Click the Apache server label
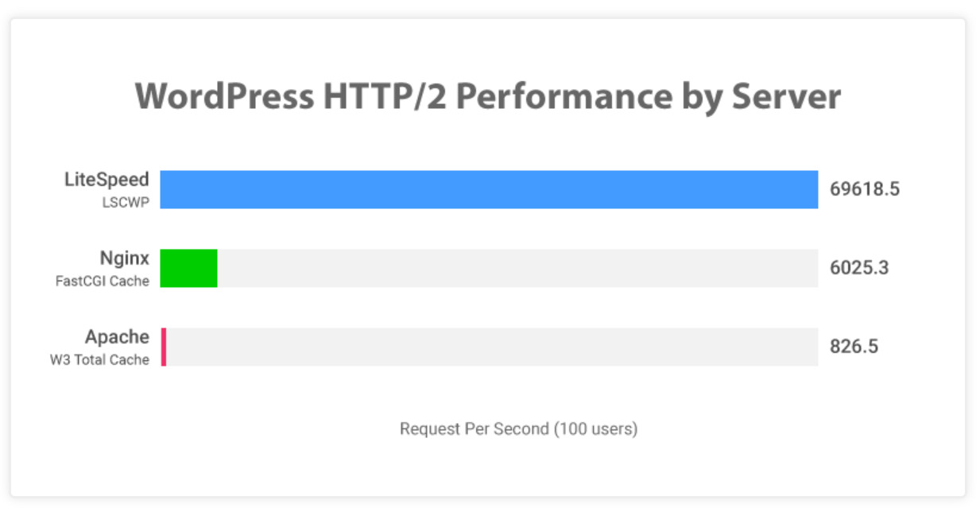This screenshot has width=980, height=512. 117,337
